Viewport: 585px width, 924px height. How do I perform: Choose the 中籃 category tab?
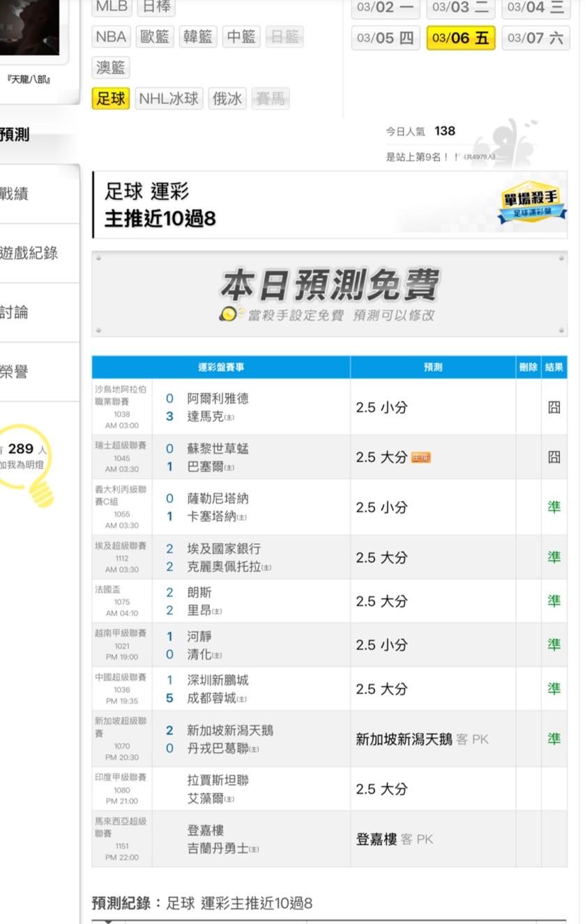click(241, 37)
